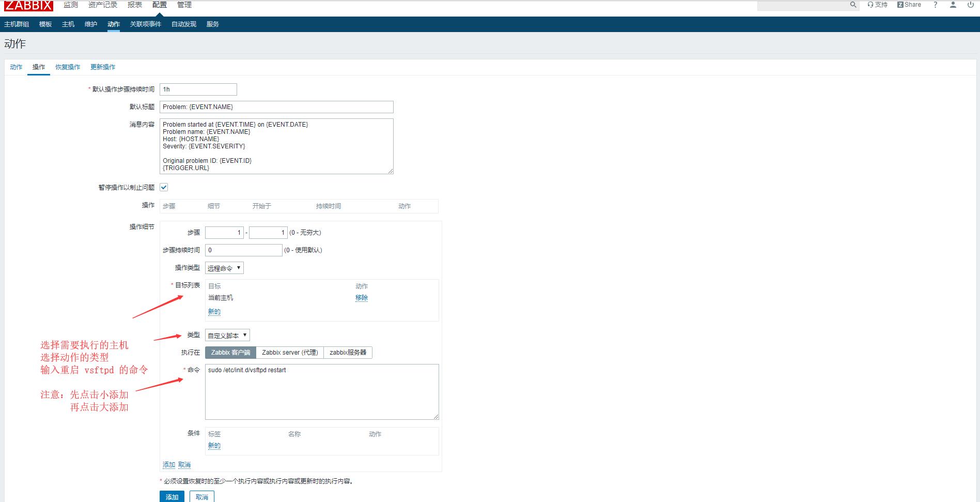Click the small 取消 link in operation details

(184, 465)
